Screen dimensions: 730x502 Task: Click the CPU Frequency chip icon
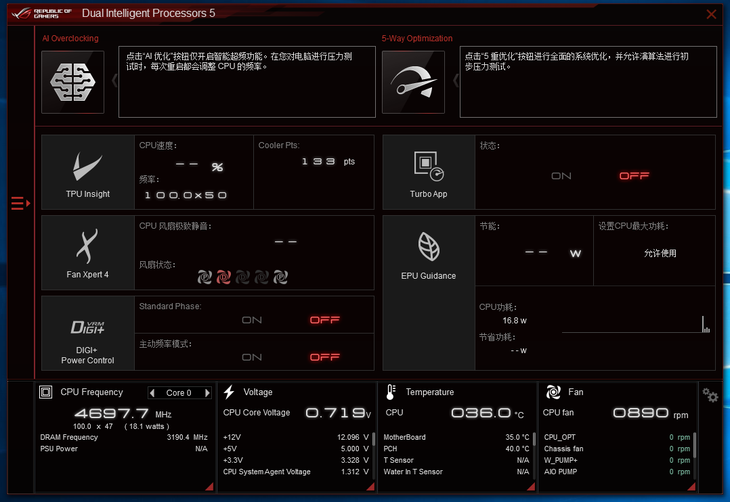tap(46, 392)
